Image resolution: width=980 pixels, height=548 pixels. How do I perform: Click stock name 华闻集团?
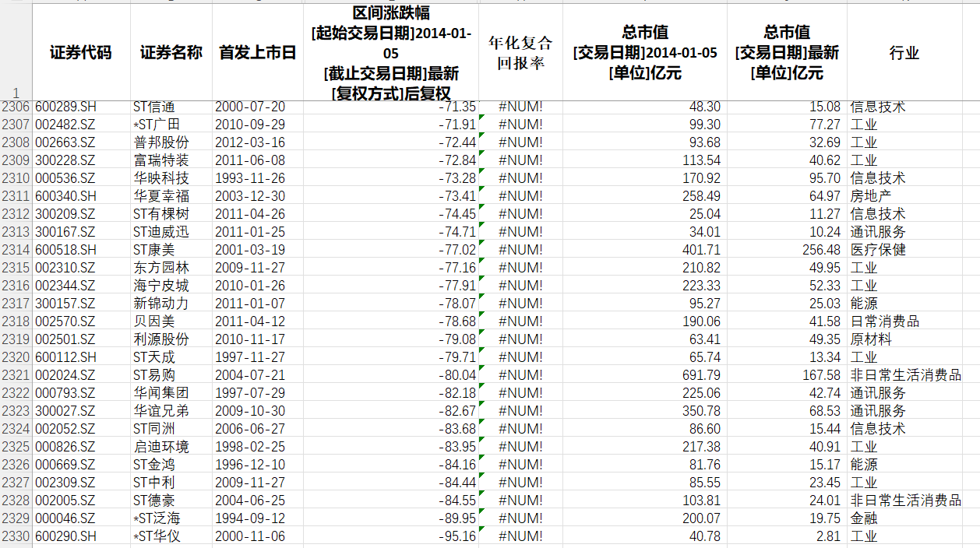161,393
